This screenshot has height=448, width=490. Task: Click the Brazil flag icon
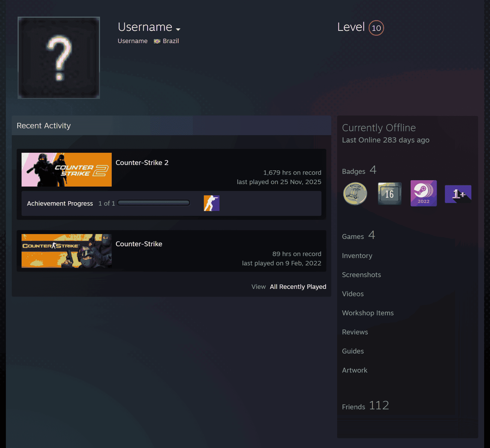(x=157, y=41)
